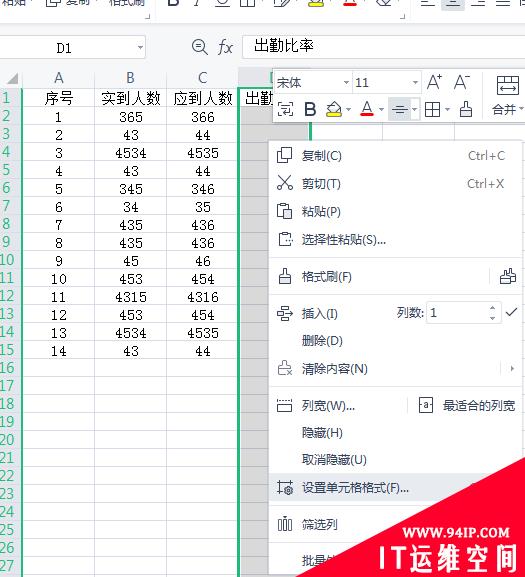Click the fx insert function icon
This screenshot has height=577, width=525.
[x=225, y=47]
